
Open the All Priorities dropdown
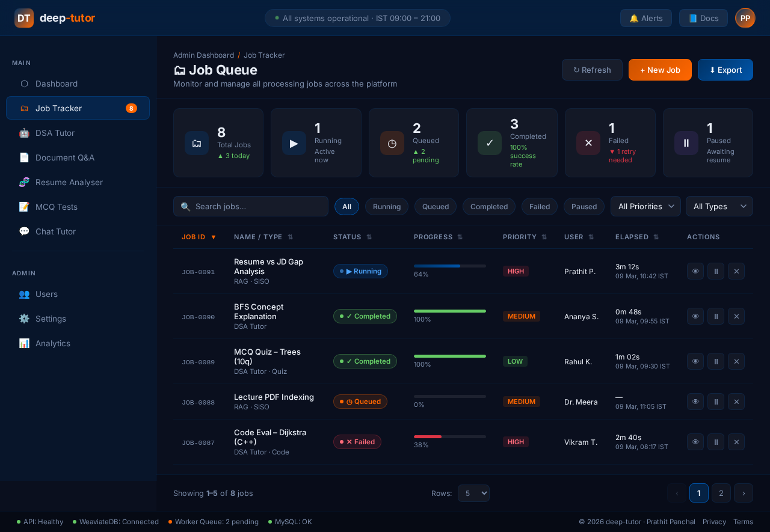point(645,206)
